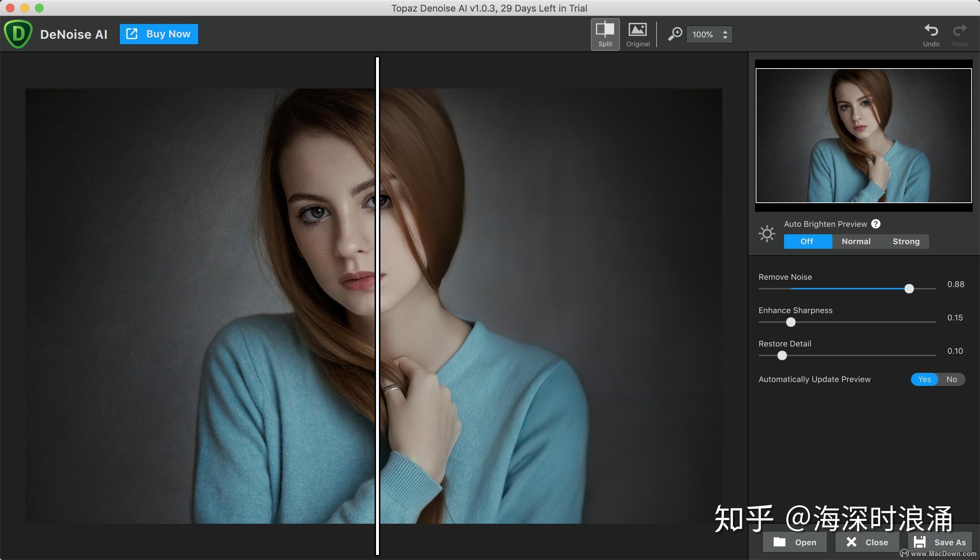Click the DeNoise AI shield logo

pos(18,34)
